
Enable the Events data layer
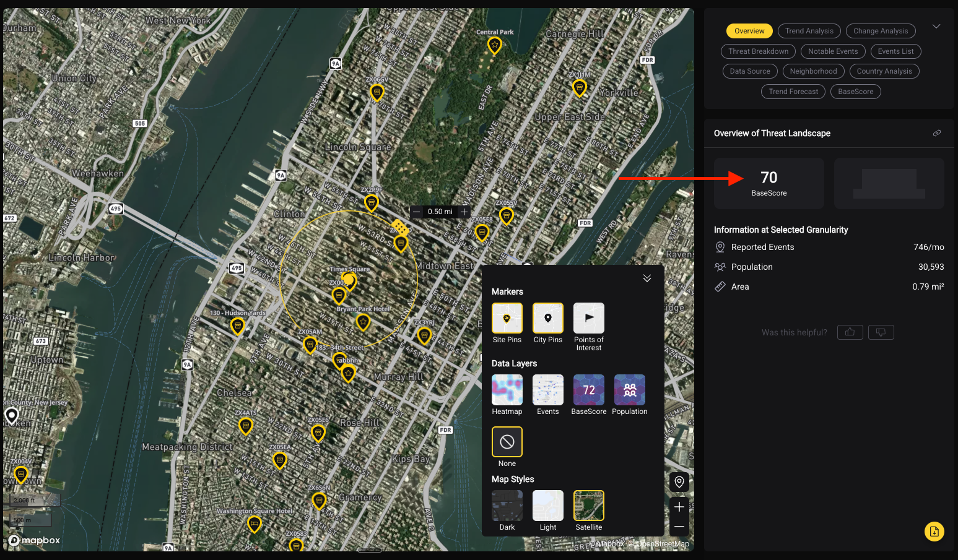(x=548, y=390)
